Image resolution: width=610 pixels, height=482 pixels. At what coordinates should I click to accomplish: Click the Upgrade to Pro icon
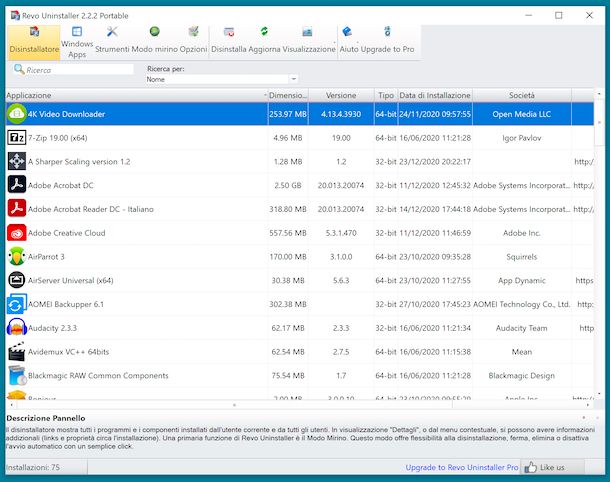click(387, 32)
